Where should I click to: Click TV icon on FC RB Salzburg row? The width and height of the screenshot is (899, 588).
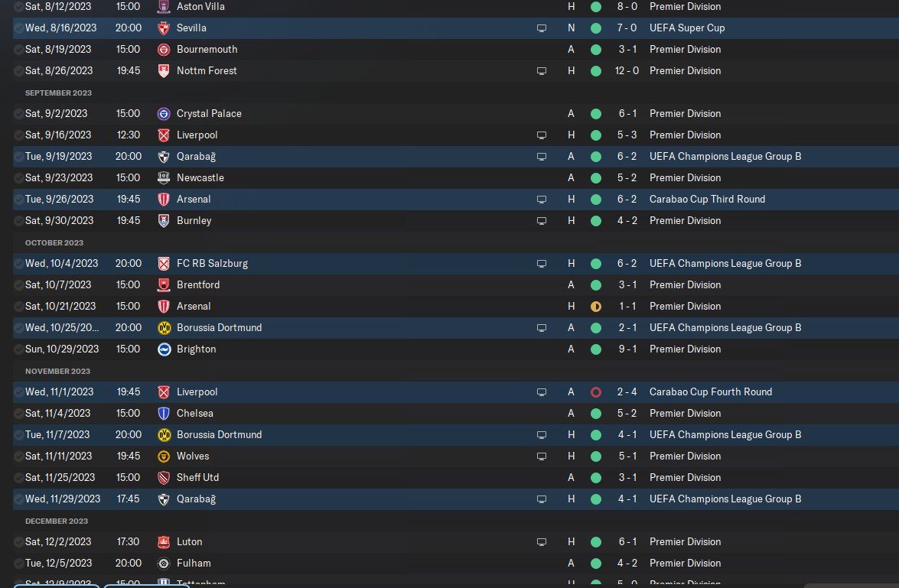point(541,264)
